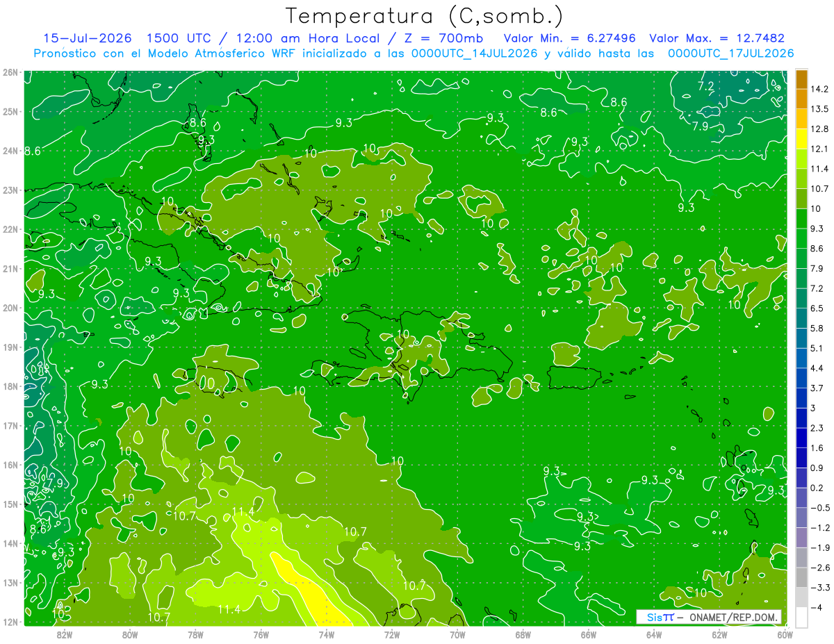Click the "18N" latitude axis label
Image resolution: width=834 pixels, height=644 pixels.
tap(10, 386)
